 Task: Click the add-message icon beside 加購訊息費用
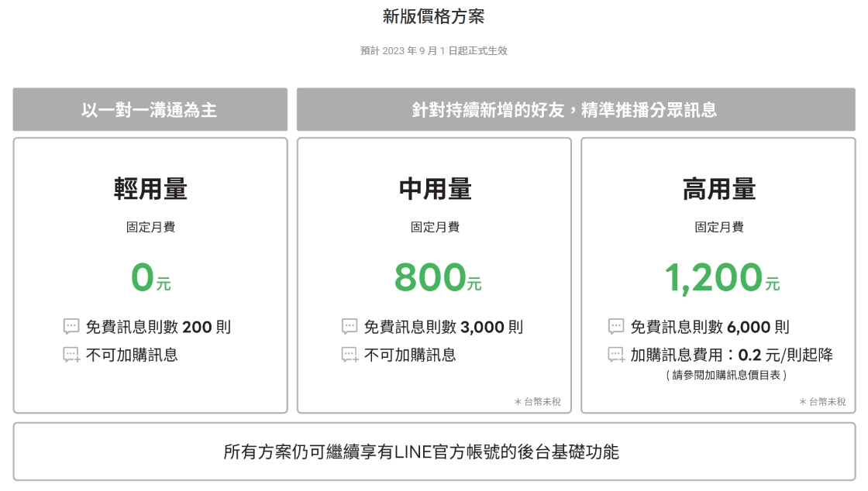click(x=616, y=355)
